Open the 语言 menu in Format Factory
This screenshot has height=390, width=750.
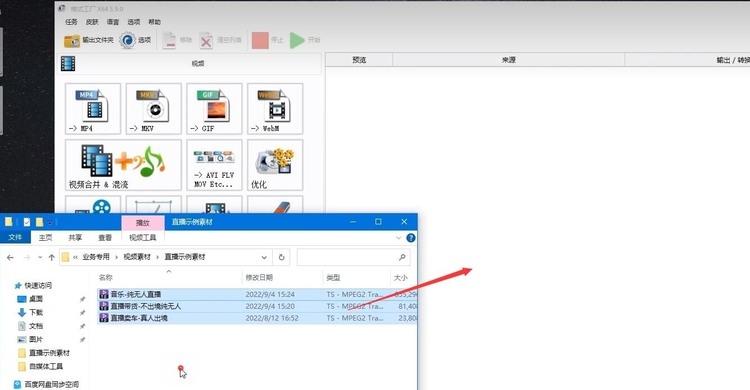(x=113, y=22)
